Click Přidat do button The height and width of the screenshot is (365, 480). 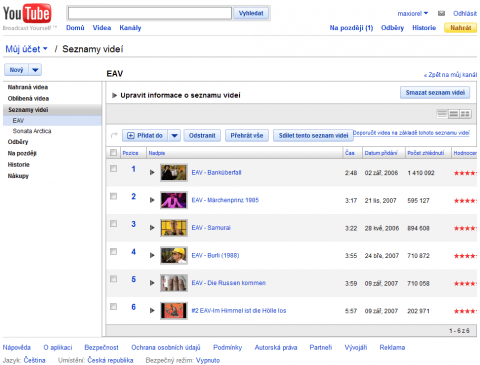[x=145, y=135]
